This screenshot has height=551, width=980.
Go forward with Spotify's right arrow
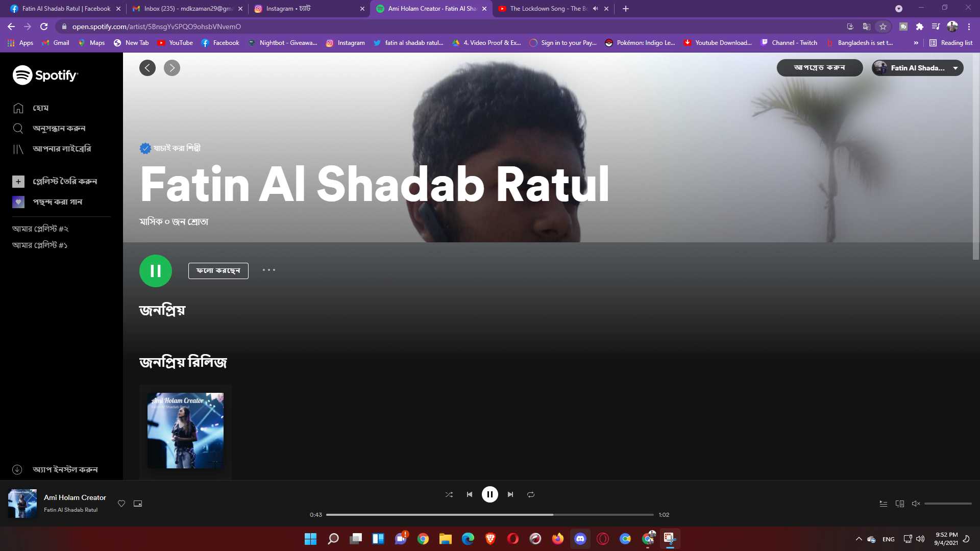[x=172, y=68]
